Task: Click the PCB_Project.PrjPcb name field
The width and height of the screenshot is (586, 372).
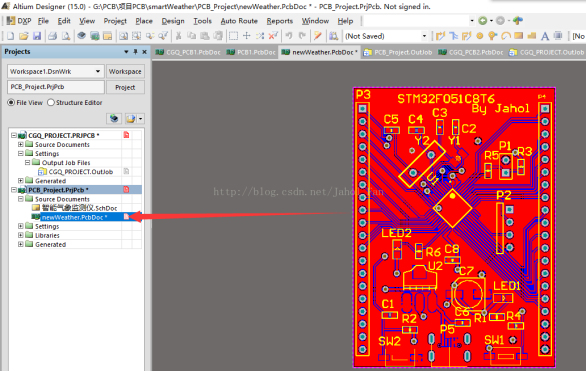Action: [x=56, y=87]
